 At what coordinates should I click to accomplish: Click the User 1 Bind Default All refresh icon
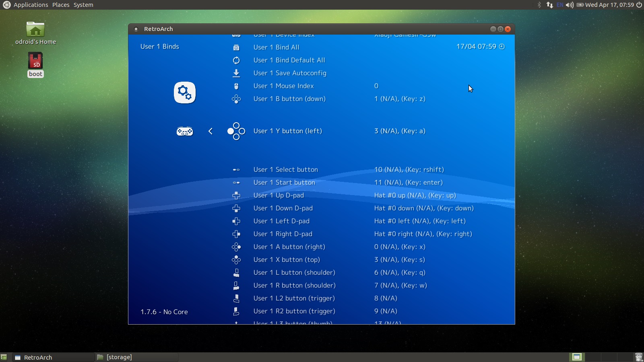tap(236, 60)
